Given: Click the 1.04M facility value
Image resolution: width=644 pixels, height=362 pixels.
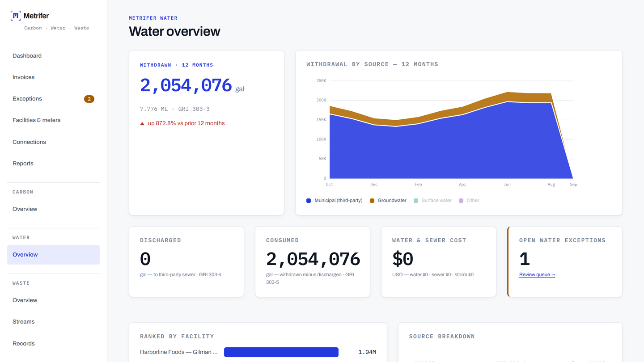Looking at the screenshot, I should (x=367, y=352).
